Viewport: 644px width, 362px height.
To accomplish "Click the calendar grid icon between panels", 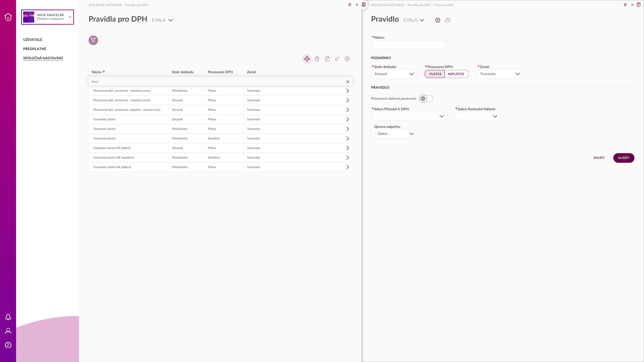I will coord(364,5).
